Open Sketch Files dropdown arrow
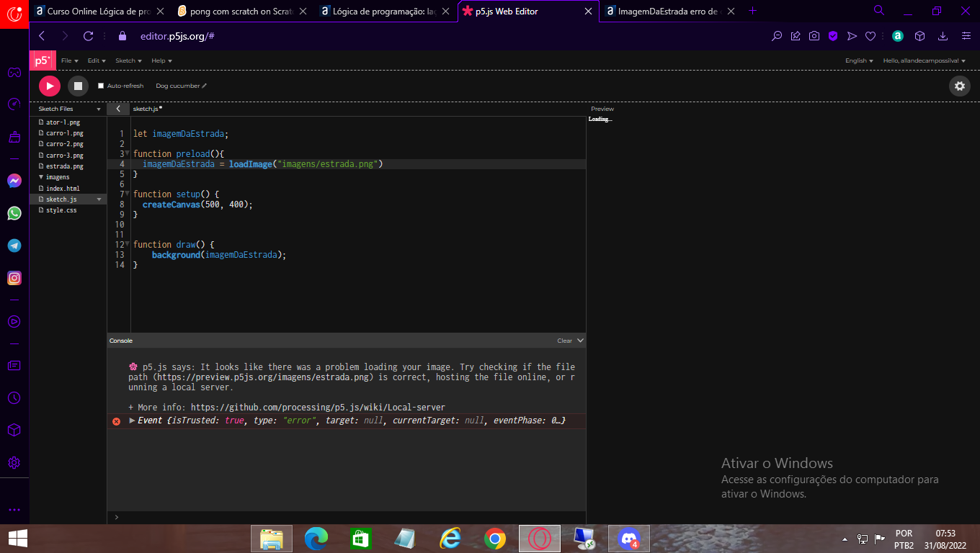This screenshot has height=553, width=980. pos(99,109)
